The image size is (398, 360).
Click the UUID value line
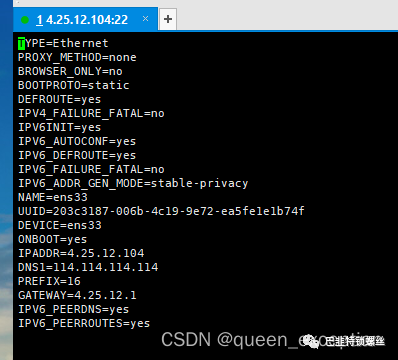point(161,211)
